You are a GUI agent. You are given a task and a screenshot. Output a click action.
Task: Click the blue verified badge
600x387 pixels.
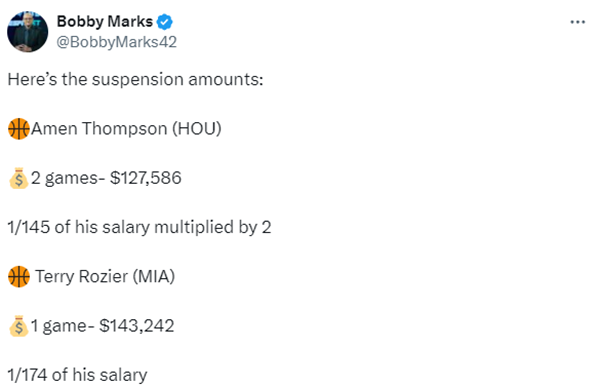(x=165, y=22)
